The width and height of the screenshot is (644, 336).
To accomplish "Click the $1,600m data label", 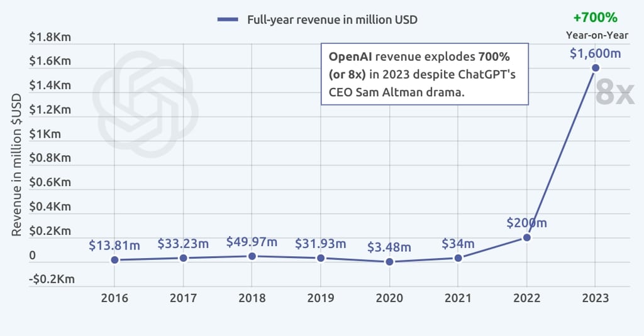I will point(595,53).
